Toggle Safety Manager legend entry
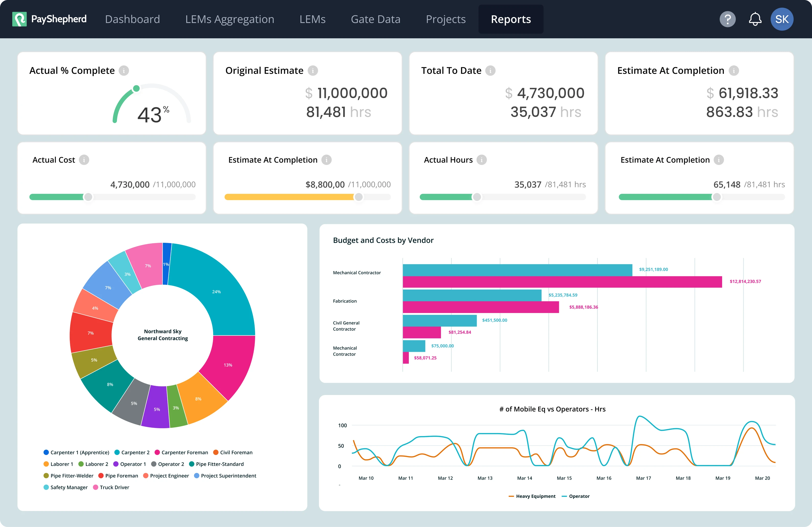The height and width of the screenshot is (527, 812). [x=69, y=487]
